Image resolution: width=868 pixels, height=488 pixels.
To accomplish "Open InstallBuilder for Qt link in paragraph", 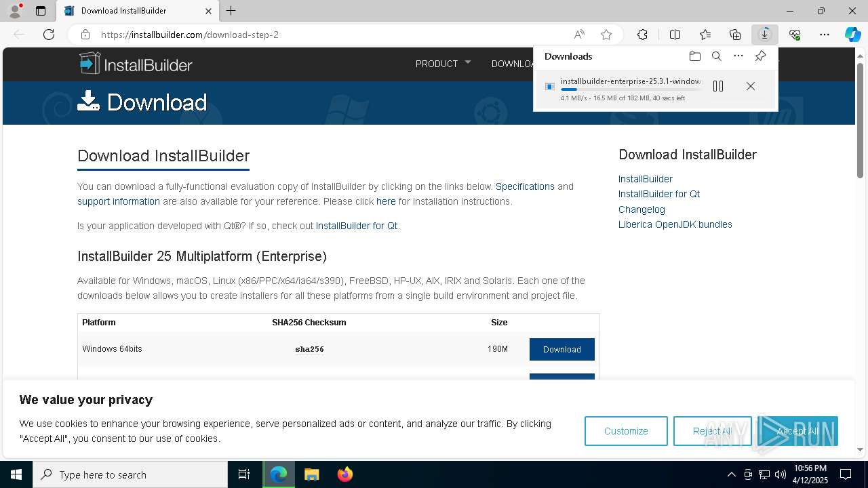I will (357, 226).
